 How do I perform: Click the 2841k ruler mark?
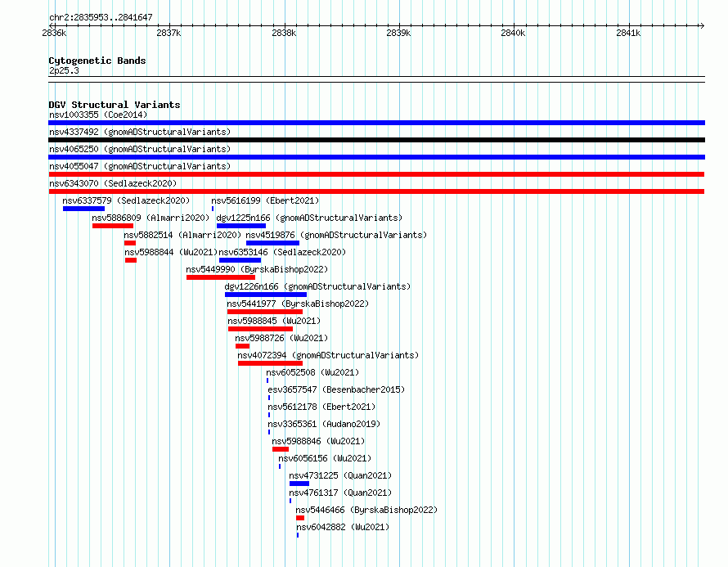(628, 33)
